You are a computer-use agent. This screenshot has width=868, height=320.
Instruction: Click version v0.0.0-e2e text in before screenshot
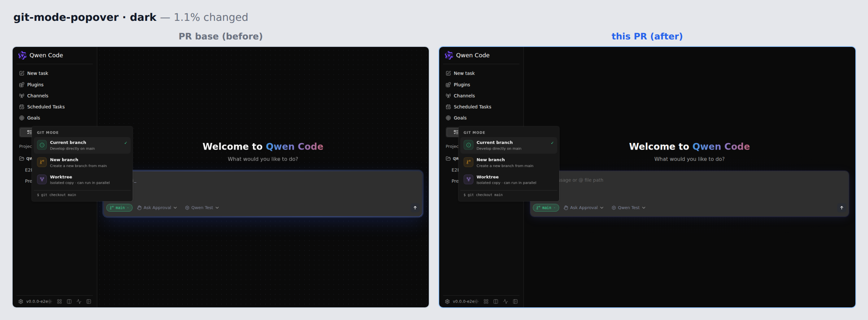(37, 301)
